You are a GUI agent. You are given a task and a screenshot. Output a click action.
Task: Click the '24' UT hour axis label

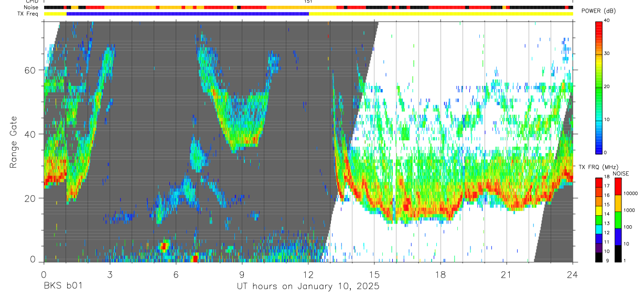(573, 274)
